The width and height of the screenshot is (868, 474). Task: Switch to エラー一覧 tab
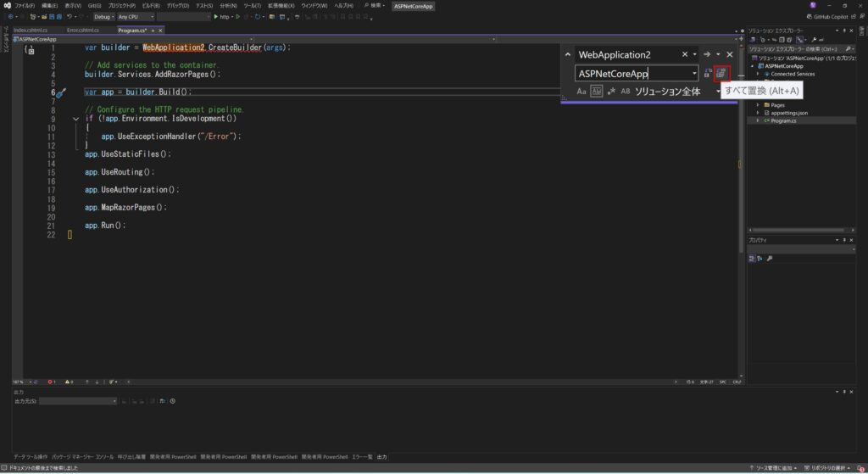362,457
